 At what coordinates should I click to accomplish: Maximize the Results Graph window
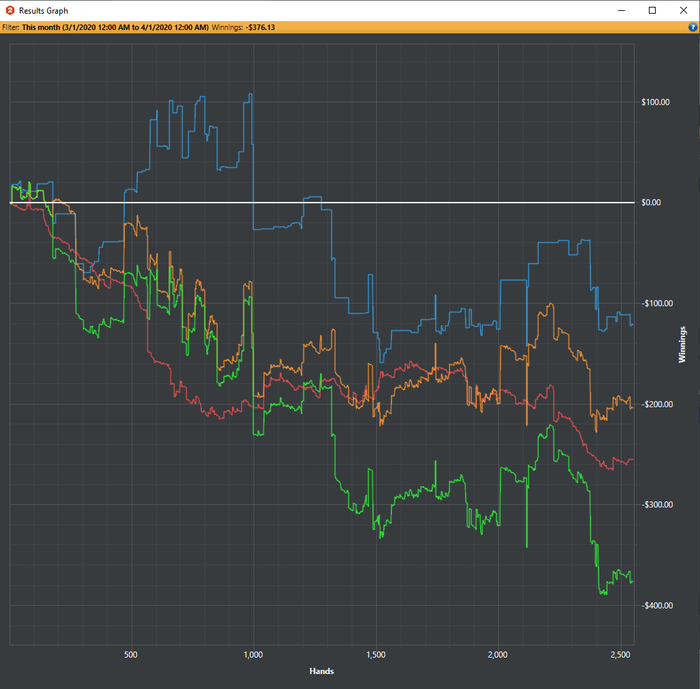click(x=652, y=10)
